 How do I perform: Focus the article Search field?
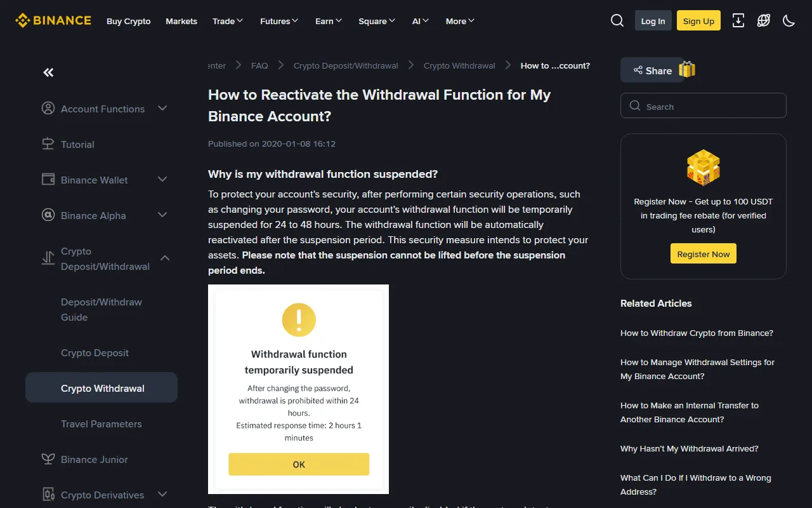click(704, 105)
